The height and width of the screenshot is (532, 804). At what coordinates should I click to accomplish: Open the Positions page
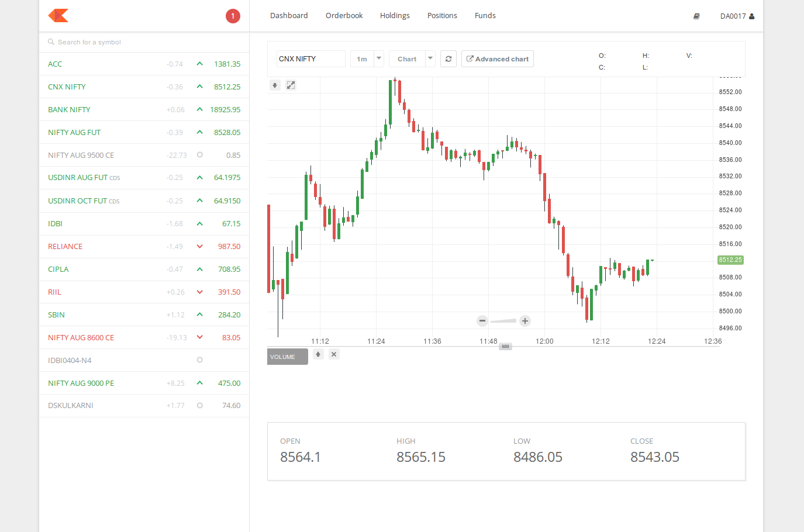442,16
